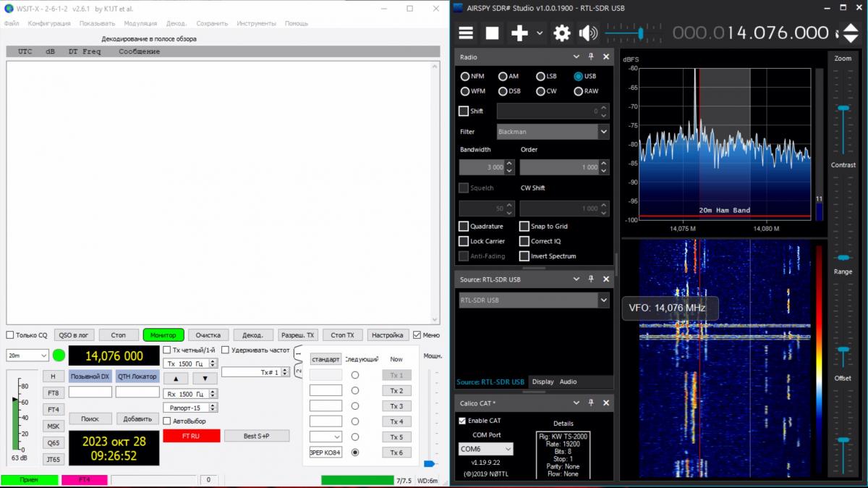Pin the Radio panel with the pushpin icon
The width and height of the screenshot is (868, 488).
[x=591, y=57]
